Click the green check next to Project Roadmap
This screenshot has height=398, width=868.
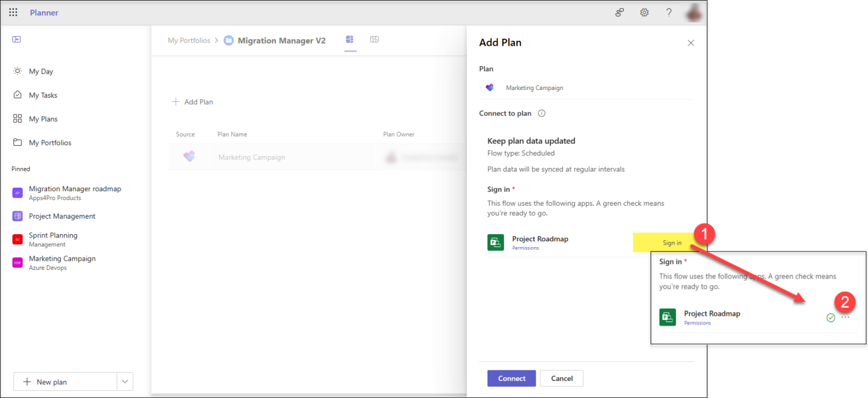pyautogui.click(x=831, y=318)
